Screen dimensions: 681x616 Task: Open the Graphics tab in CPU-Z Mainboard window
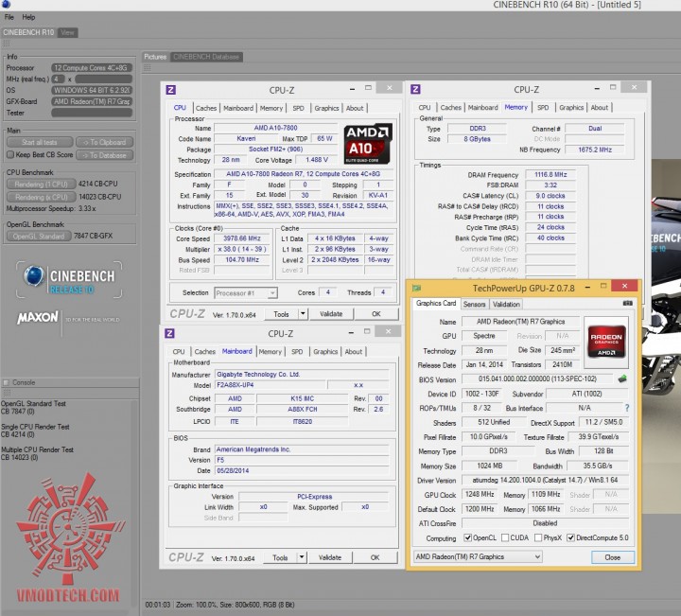coord(325,351)
